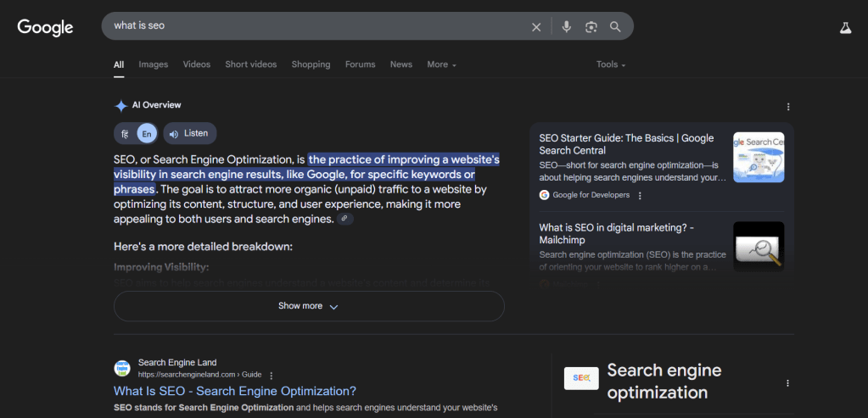Open Search Labs flask icon

pyautogui.click(x=845, y=27)
